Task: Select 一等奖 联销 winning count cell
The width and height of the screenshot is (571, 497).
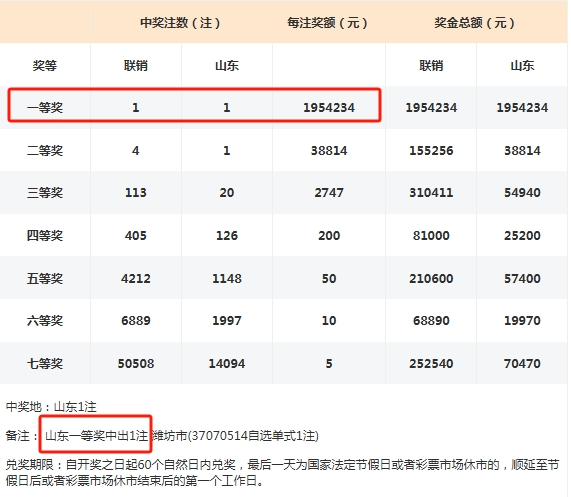Action: (x=136, y=108)
